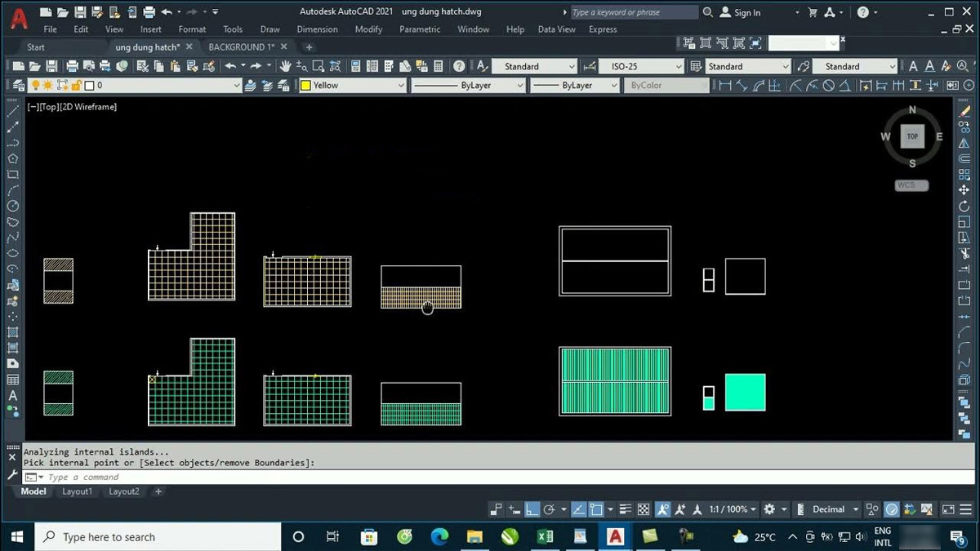The image size is (980, 551).
Task: Click the Save icon in quick access toolbar
Action: (80, 12)
